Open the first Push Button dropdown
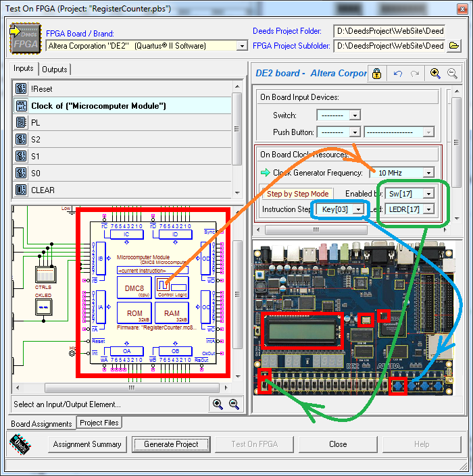The image size is (473, 476). [355, 132]
